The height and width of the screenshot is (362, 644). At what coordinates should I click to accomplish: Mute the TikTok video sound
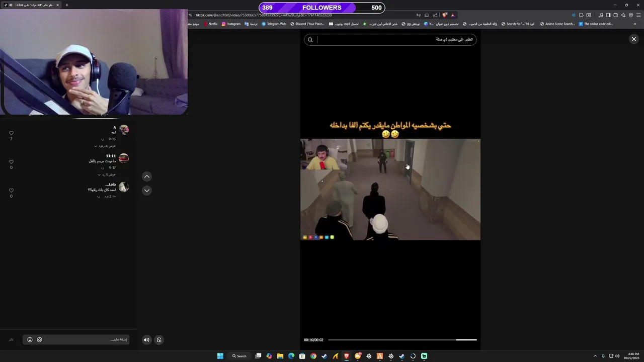pos(146,340)
